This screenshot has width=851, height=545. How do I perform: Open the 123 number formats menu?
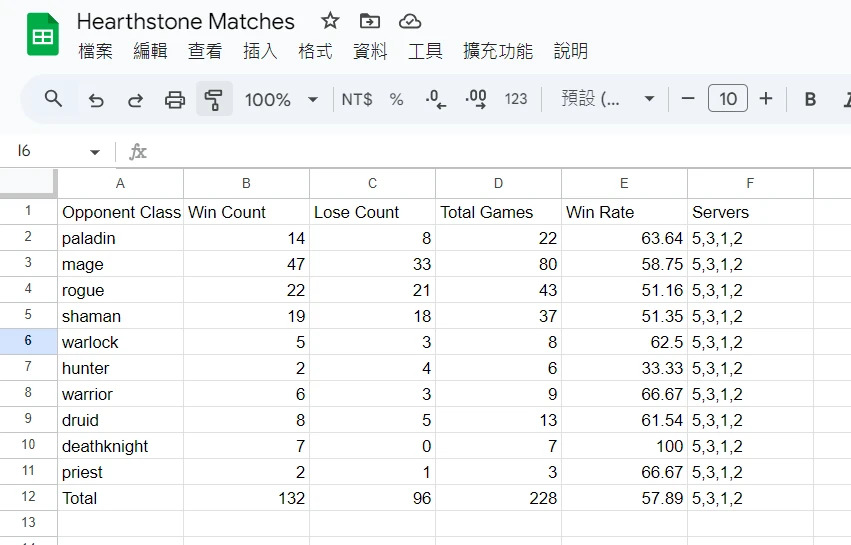click(516, 99)
